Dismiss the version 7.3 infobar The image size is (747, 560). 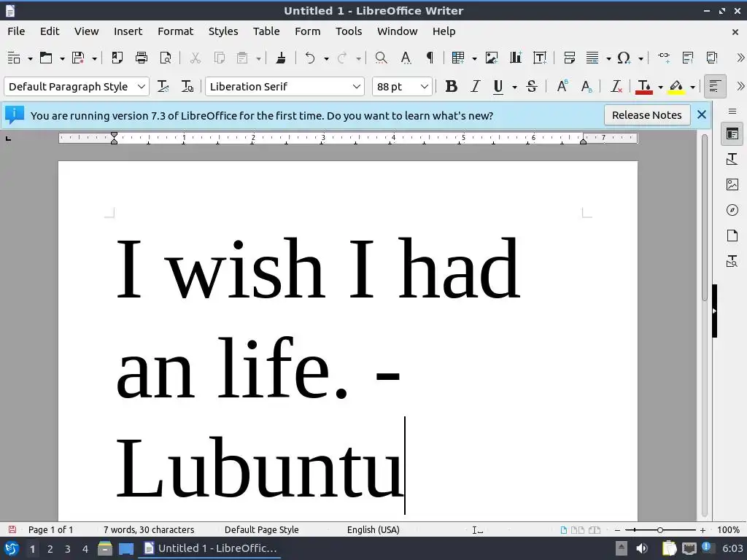[x=701, y=114]
